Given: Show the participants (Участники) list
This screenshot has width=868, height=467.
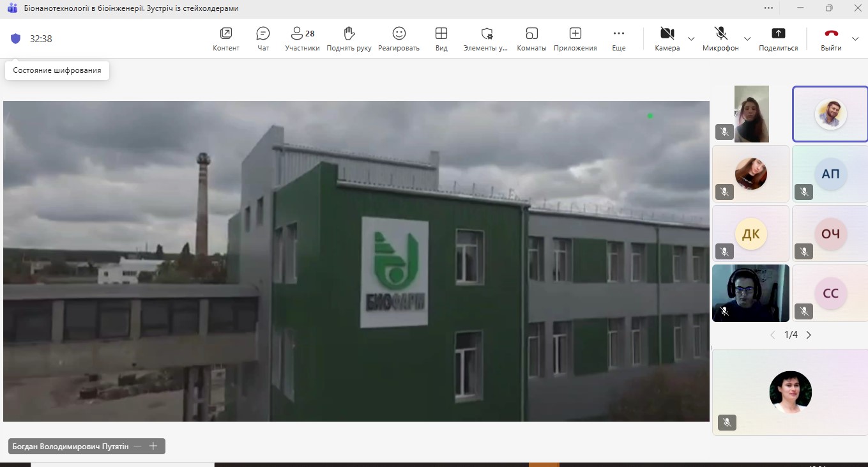Looking at the screenshot, I should tap(302, 38).
